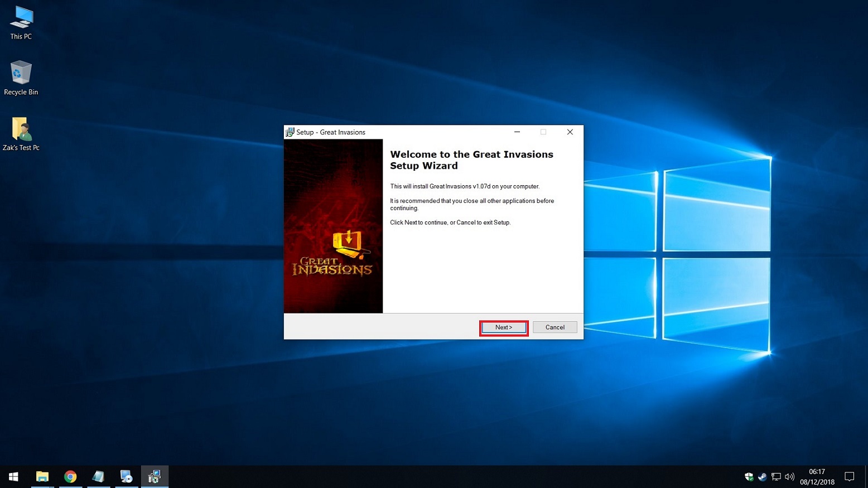Image resolution: width=868 pixels, height=488 pixels.
Task: Click the 'Welcome to the Great Invasions Setup Wizard' heading
Action: pyautogui.click(x=471, y=160)
